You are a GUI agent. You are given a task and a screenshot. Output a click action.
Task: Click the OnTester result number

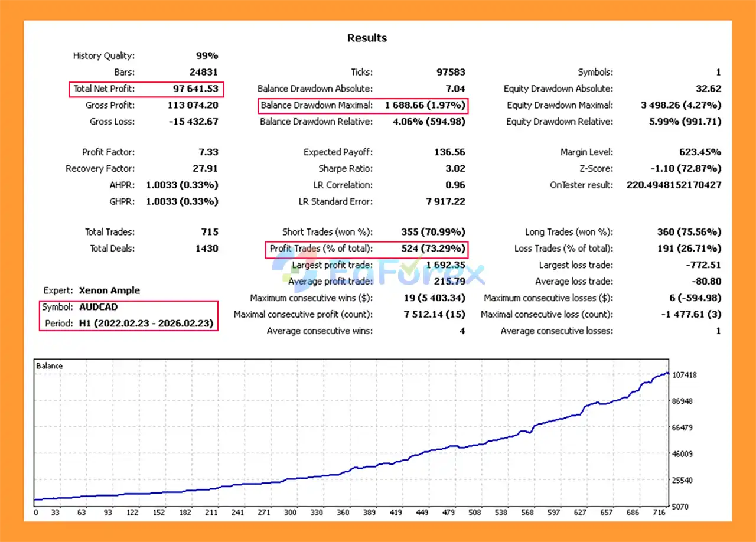coord(673,185)
